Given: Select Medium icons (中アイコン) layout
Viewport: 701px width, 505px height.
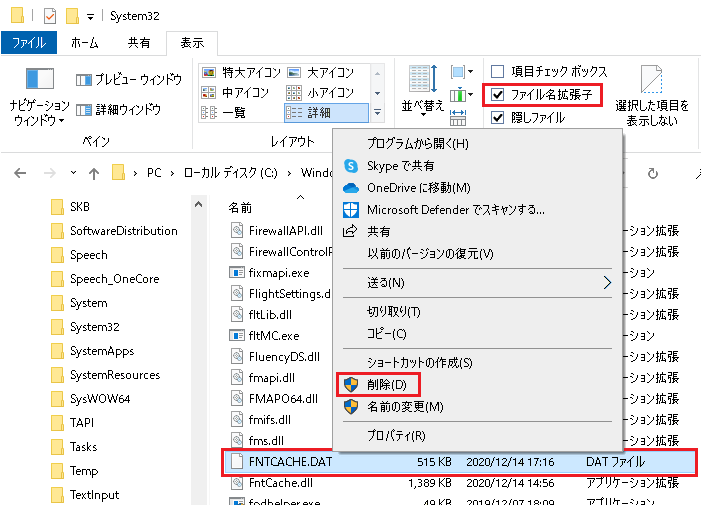Looking at the screenshot, I should coord(235,93).
